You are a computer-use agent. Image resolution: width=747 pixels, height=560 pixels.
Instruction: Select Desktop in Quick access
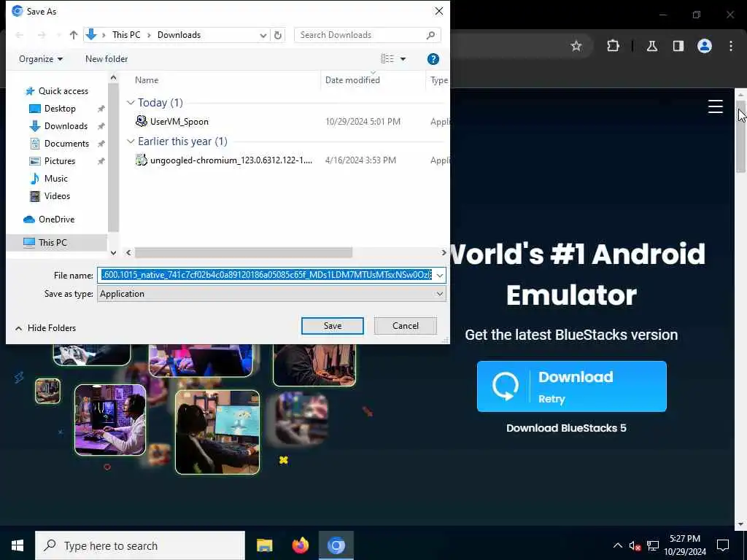[x=60, y=109]
